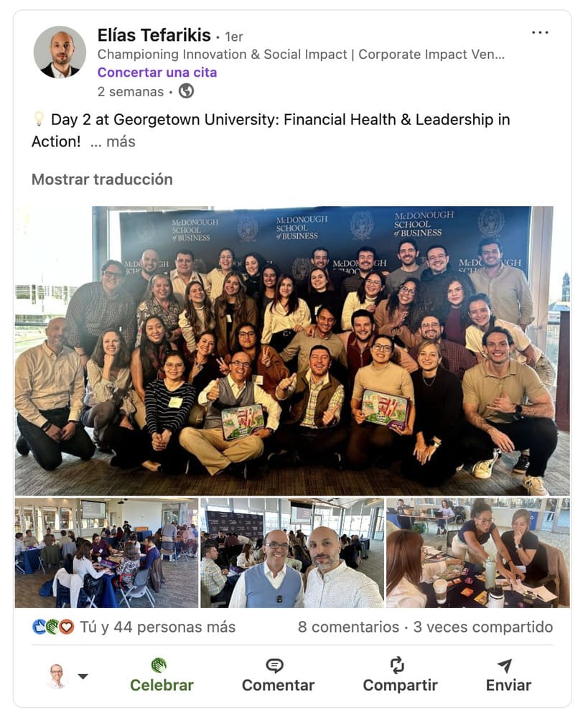
Task: Click Mostrar traducción to translate post
Action: (x=102, y=179)
